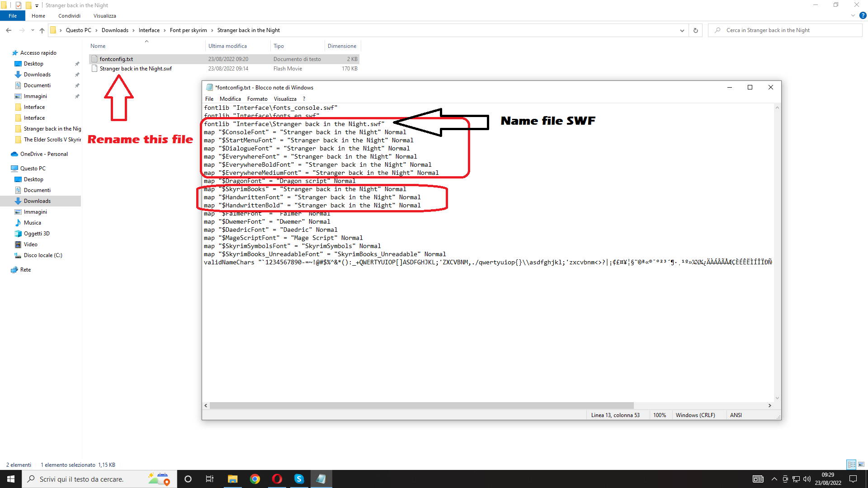868x488 pixels.
Task: Go up one folder level arrow
Action: point(42,30)
